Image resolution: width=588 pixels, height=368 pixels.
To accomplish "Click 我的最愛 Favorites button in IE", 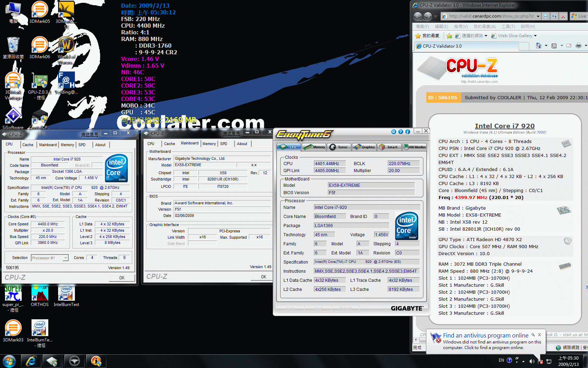I will pyautogui.click(x=427, y=36).
